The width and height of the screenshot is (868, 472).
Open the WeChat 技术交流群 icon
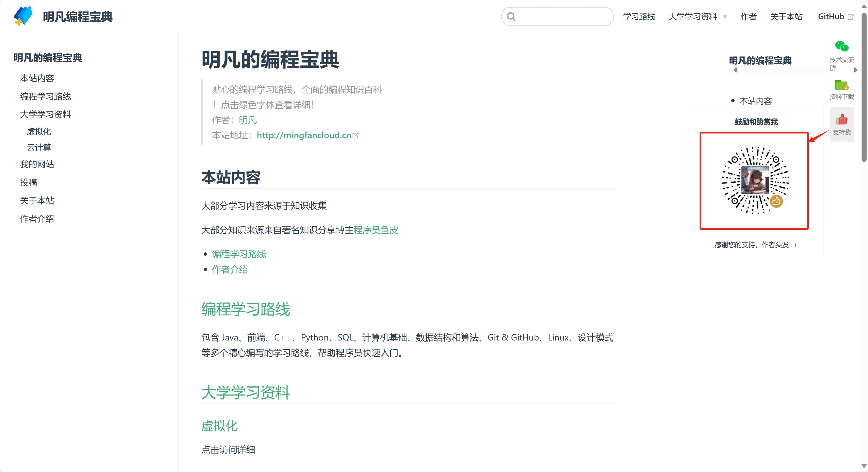point(841,46)
